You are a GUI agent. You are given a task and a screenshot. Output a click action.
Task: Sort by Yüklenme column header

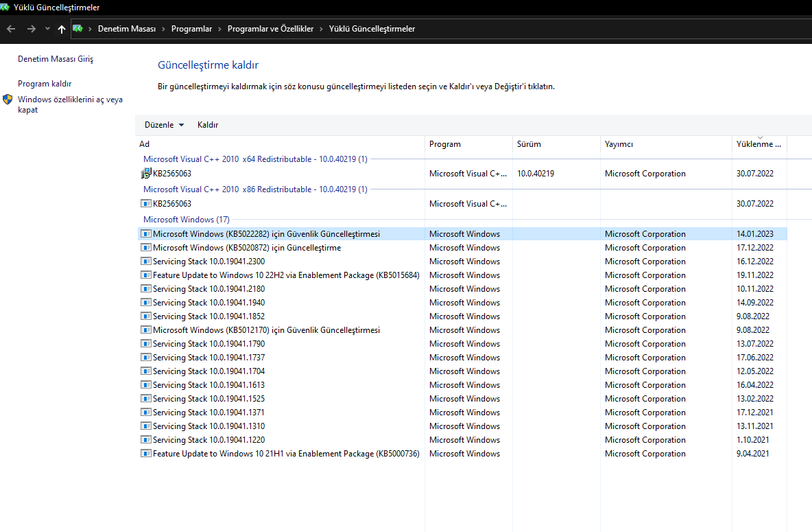759,144
